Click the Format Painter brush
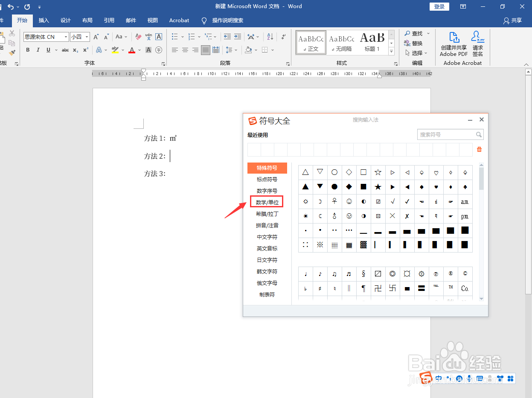Viewport: 532px width, 398px height. (x=12, y=52)
